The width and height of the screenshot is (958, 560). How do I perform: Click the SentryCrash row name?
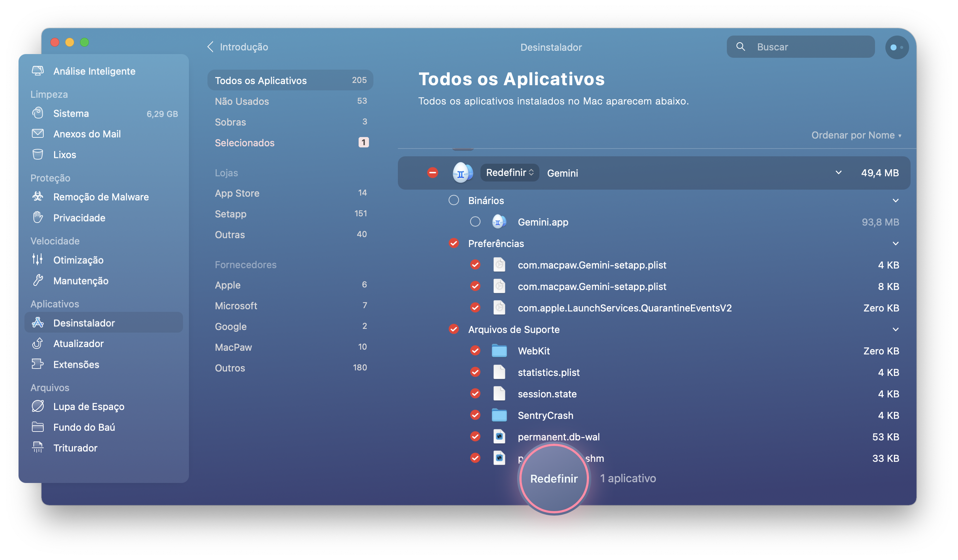pos(545,415)
